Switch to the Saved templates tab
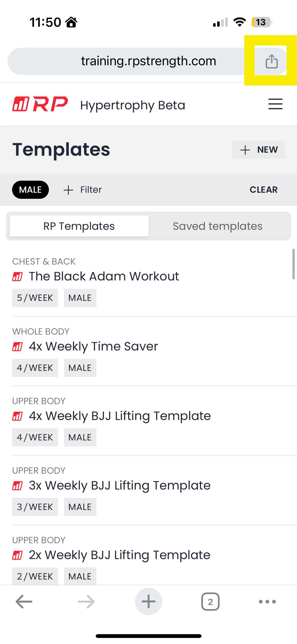The image size is (297, 644). [218, 226]
